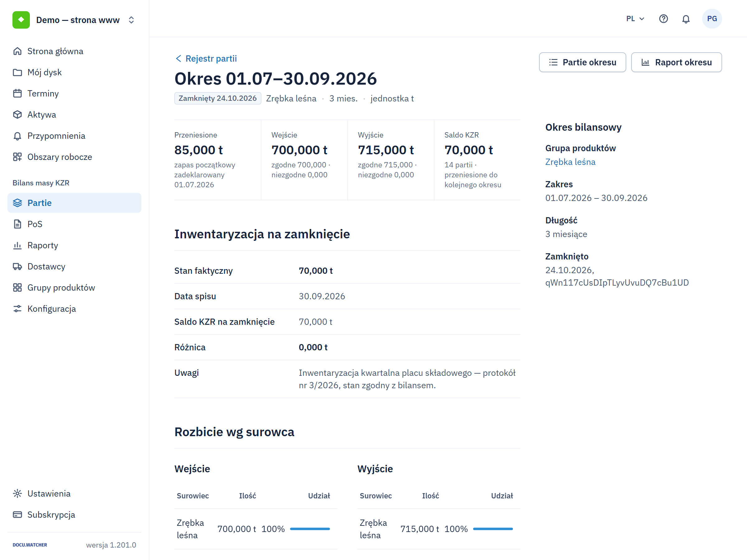The width and height of the screenshot is (747, 560).
Task: Click the Wejście 100% share progress bar
Action: tap(310, 529)
